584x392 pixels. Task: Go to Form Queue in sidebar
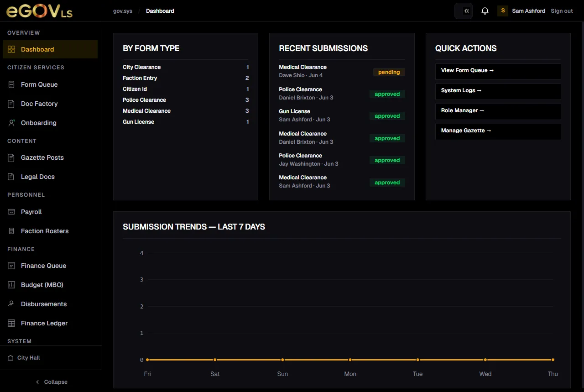(x=50, y=84)
